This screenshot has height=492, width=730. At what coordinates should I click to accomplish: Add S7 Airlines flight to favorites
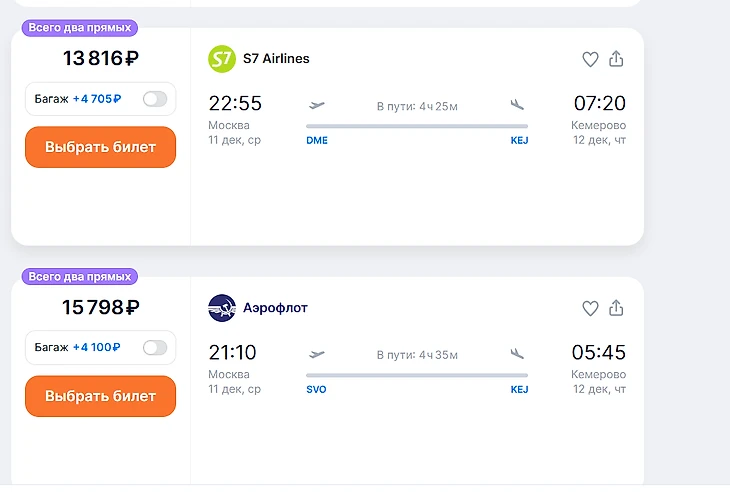coord(590,59)
